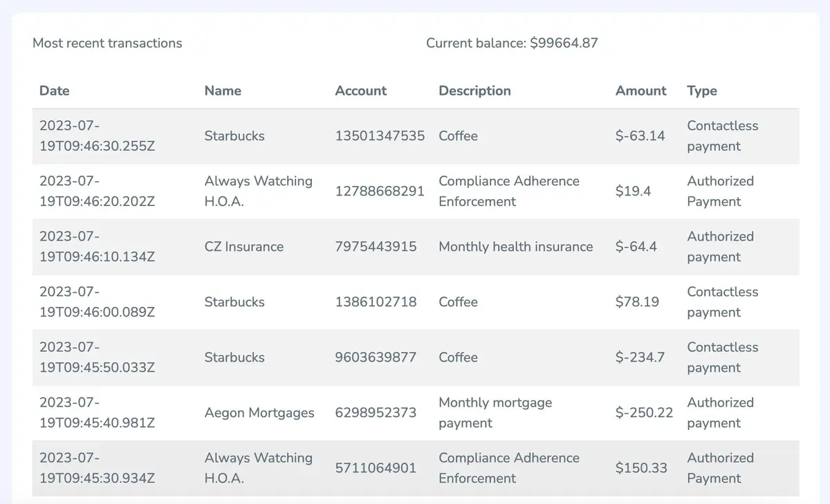
Task: Select the first Starbucks coffee transaction row
Action: point(415,136)
